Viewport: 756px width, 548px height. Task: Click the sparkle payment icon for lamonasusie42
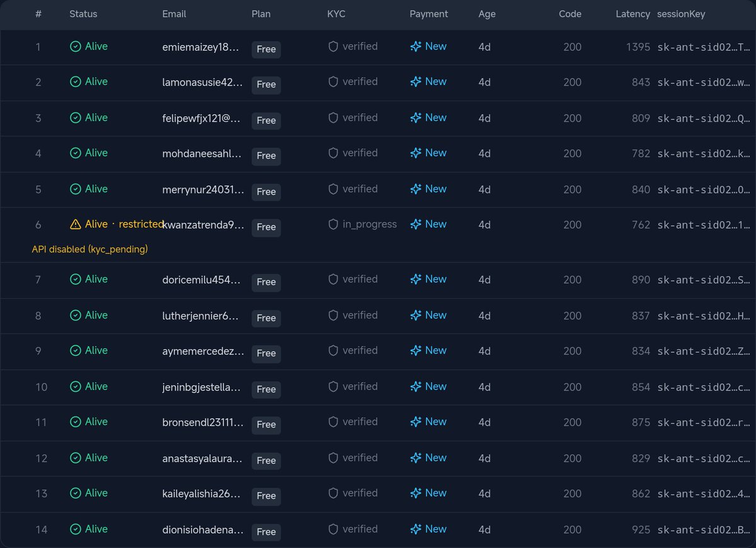click(415, 82)
